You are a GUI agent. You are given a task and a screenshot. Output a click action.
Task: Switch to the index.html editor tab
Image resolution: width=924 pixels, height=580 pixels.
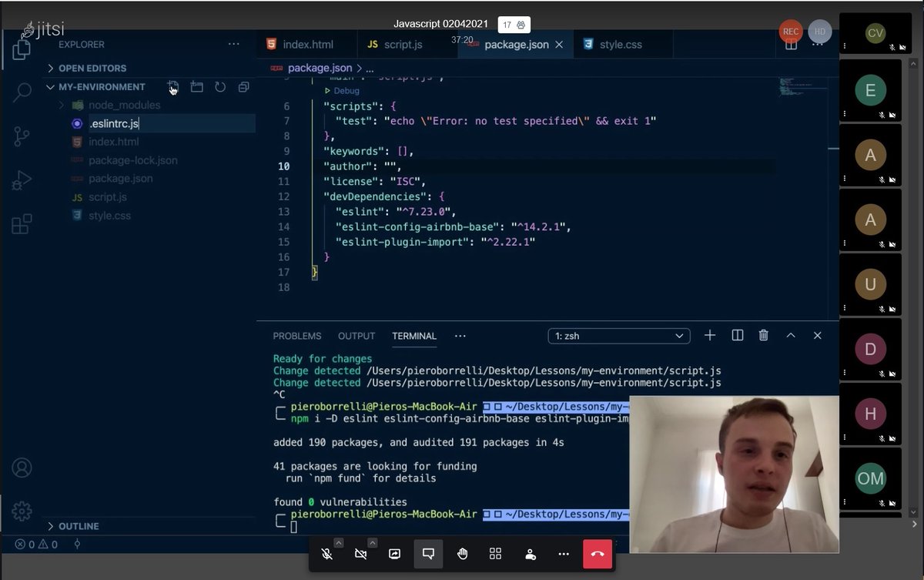point(306,45)
